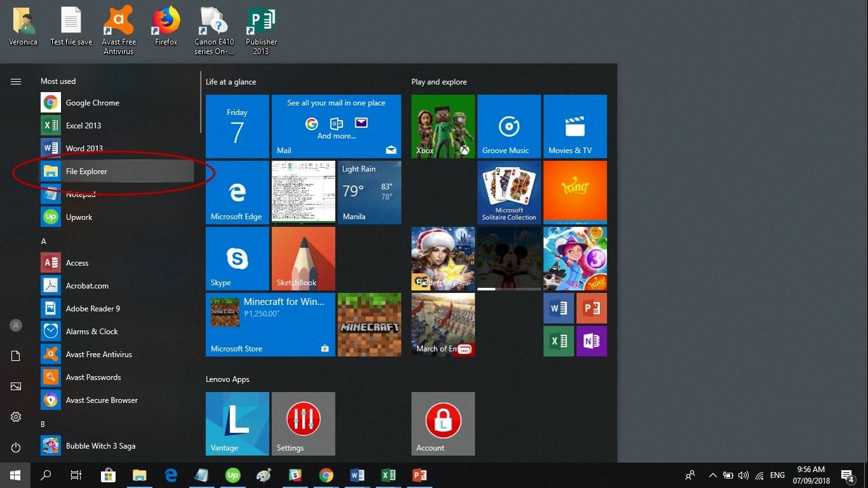Image resolution: width=868 pixels, height=488 pixels.
Task: Launch the Skype tile
Action: 237,259
